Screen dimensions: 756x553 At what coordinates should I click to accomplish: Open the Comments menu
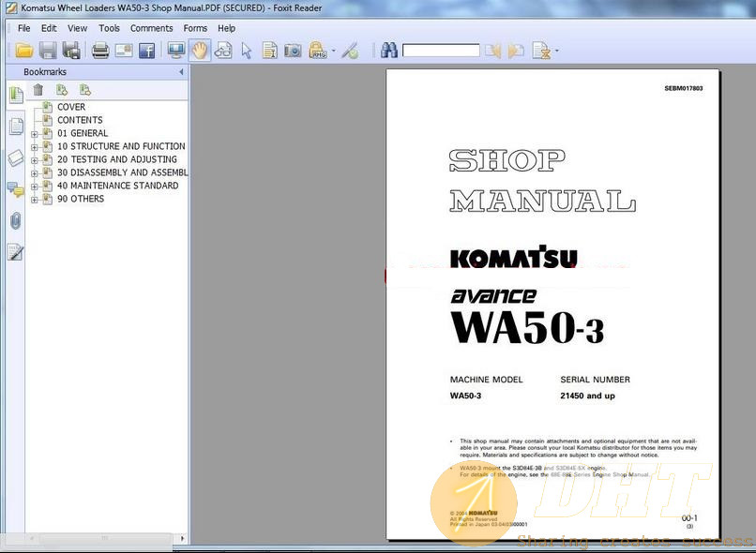[x=151, y=28]
